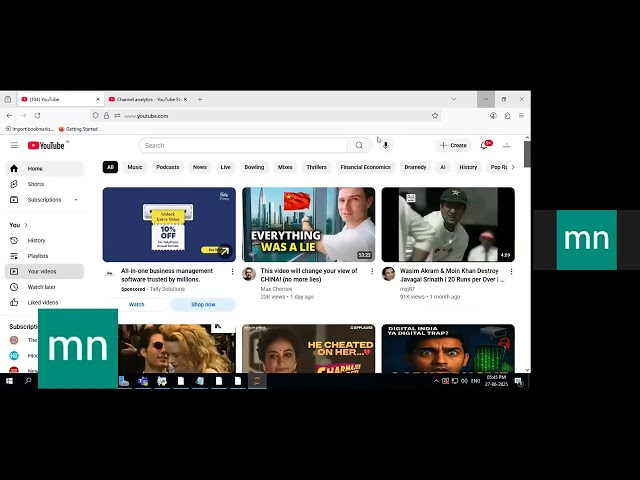This screenshot has height=480, width=640.
Task: Select the Live filter chip
Action: 225,167
